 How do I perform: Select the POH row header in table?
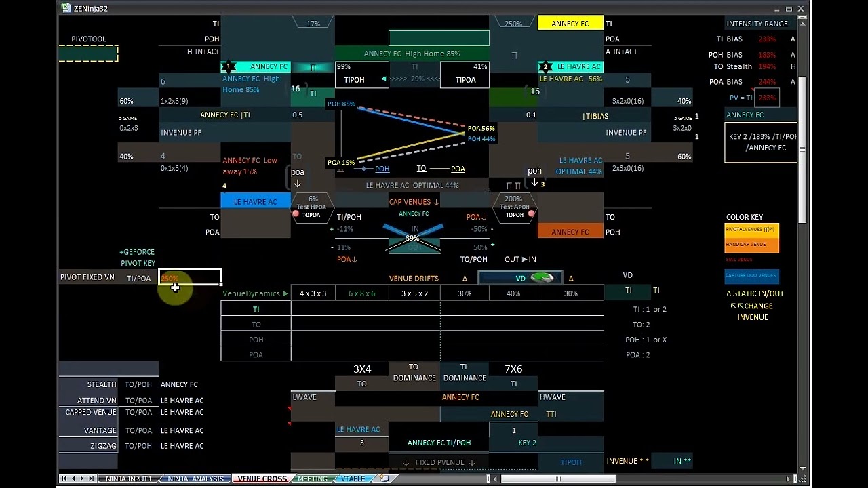[x=256, y=339]
